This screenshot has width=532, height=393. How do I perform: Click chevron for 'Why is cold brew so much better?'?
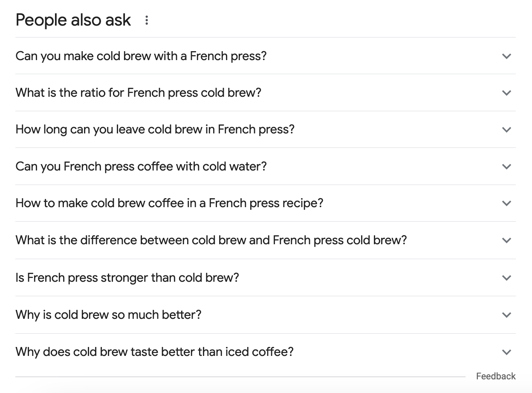click(x=506, y=315)
